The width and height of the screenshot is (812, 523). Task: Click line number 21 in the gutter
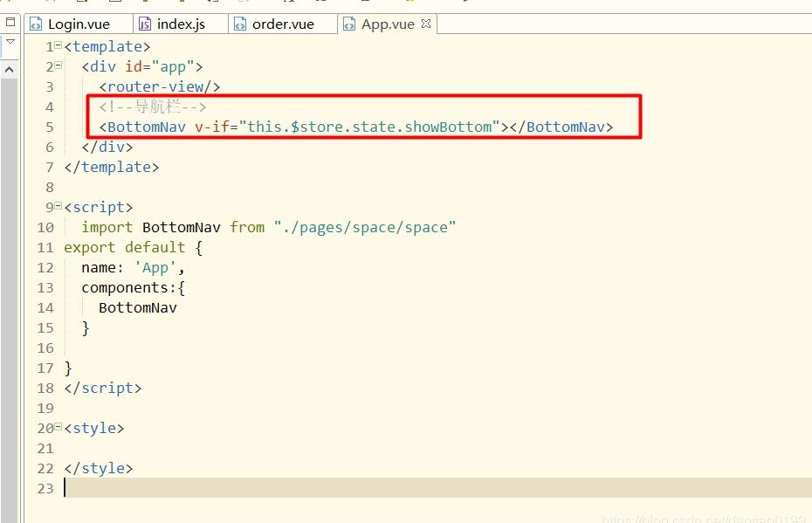pyautogui.click(x=45, y=449)
